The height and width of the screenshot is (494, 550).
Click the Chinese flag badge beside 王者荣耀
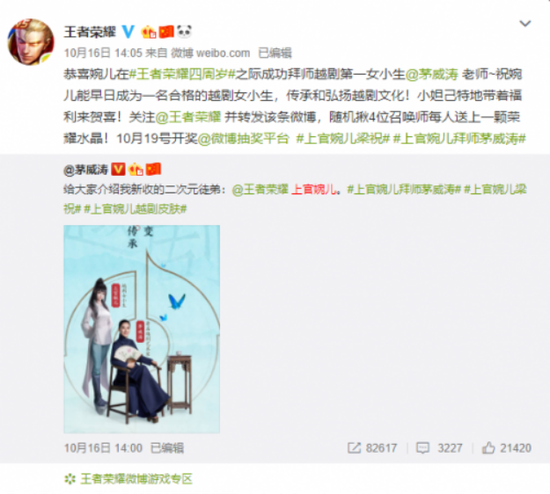click(166, 32)
